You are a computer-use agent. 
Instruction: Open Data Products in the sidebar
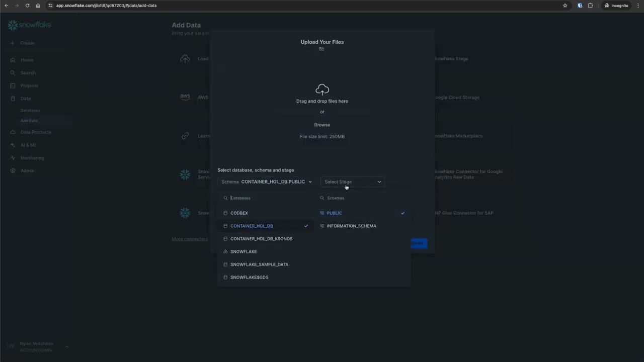pyautogui.click(x=36, y=132)
